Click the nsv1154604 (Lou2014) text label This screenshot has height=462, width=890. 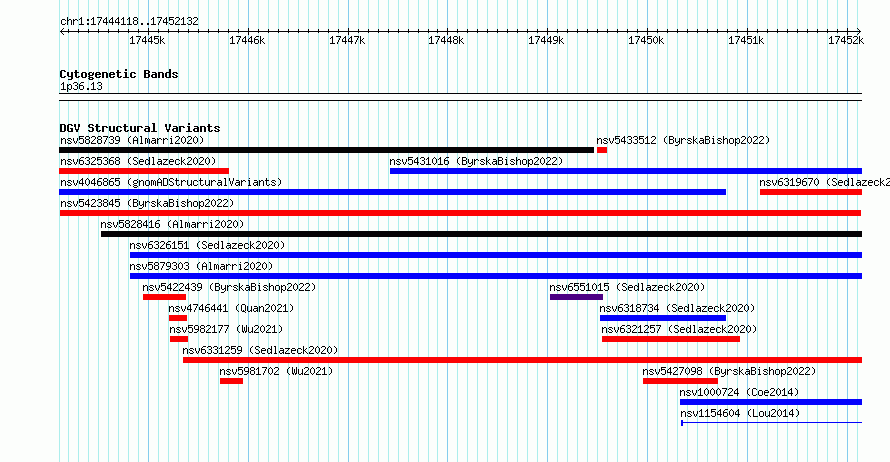pyautogui.click(x=740, y=413)
